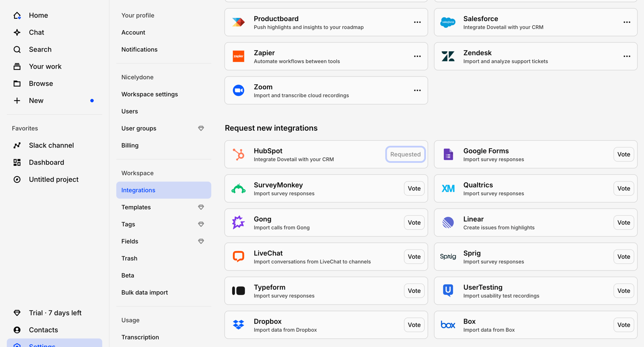644x347 pixels.
Task: Click the Slack channel favorite icon
Action: coord(17,145)
